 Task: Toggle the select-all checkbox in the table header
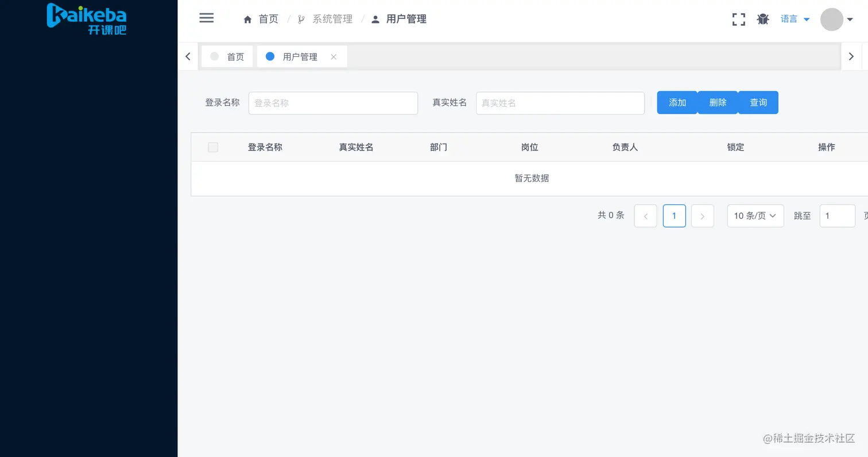[x=213, y=147]
